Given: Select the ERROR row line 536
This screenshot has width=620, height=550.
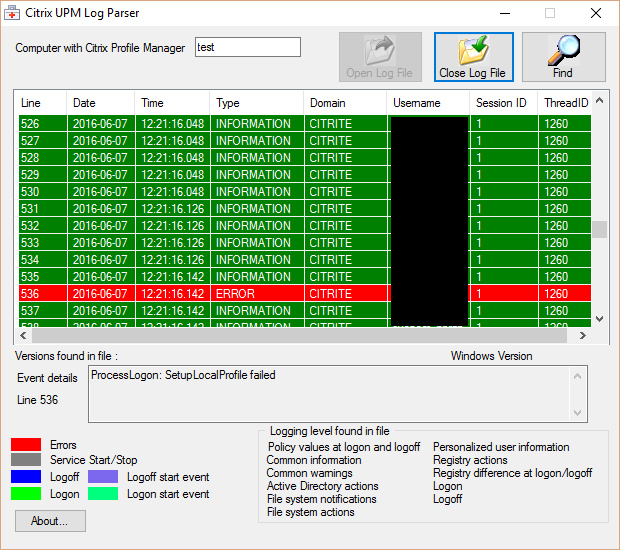Looking at the screenshot, I should [305, 293].
